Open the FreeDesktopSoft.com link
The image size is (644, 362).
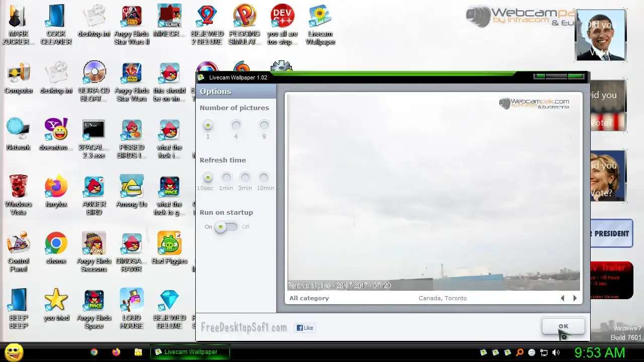[244, 328]
